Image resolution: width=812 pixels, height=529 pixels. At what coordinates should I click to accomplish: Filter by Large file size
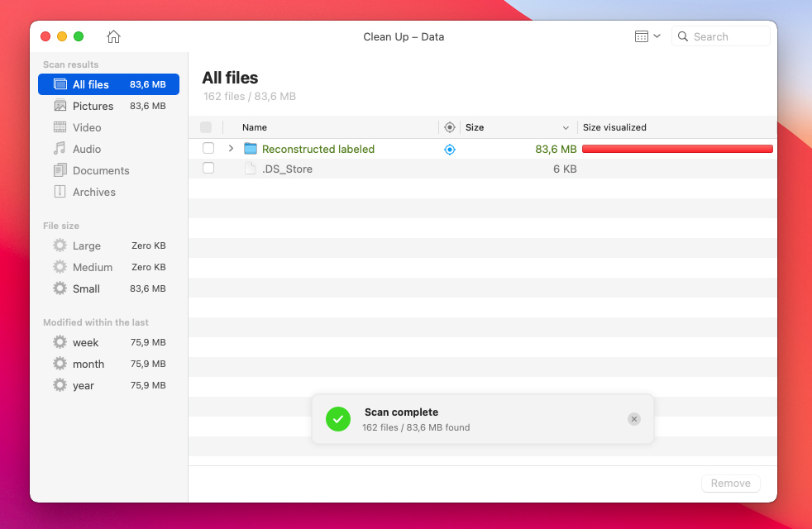(109, 245)
